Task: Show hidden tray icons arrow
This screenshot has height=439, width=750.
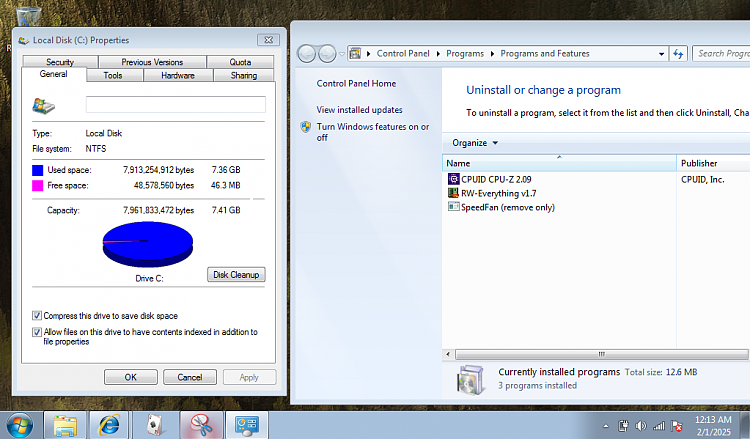Action: [x=606, y=426]
